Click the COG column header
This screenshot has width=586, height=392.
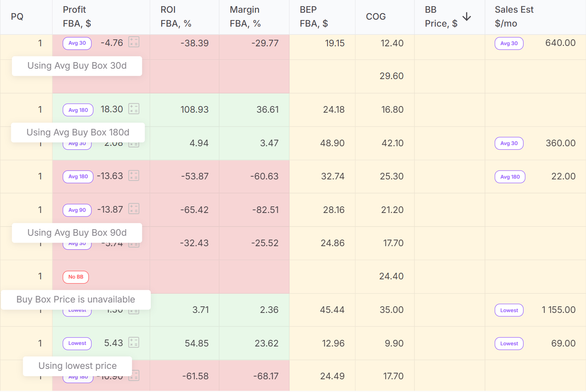point(376,17)
